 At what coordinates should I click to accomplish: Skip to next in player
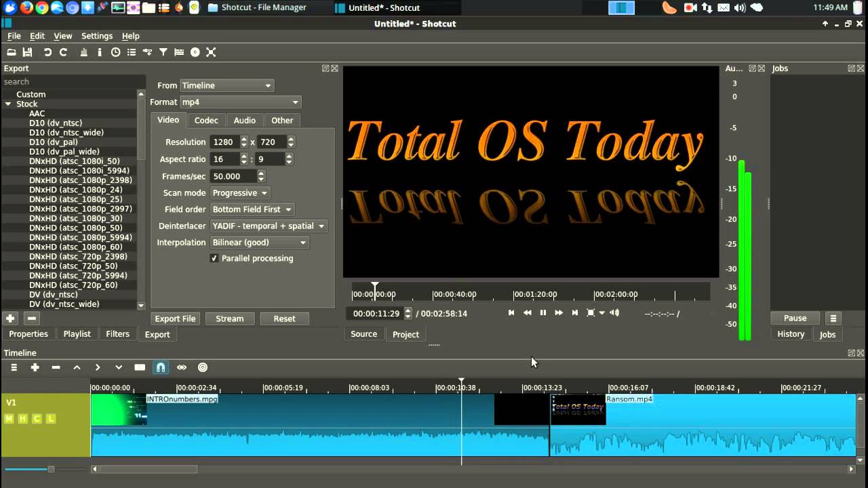575,312
